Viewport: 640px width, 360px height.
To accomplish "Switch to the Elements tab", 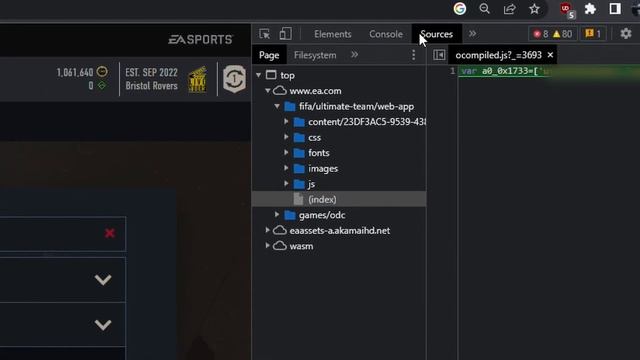I will (x=333, y=34).
